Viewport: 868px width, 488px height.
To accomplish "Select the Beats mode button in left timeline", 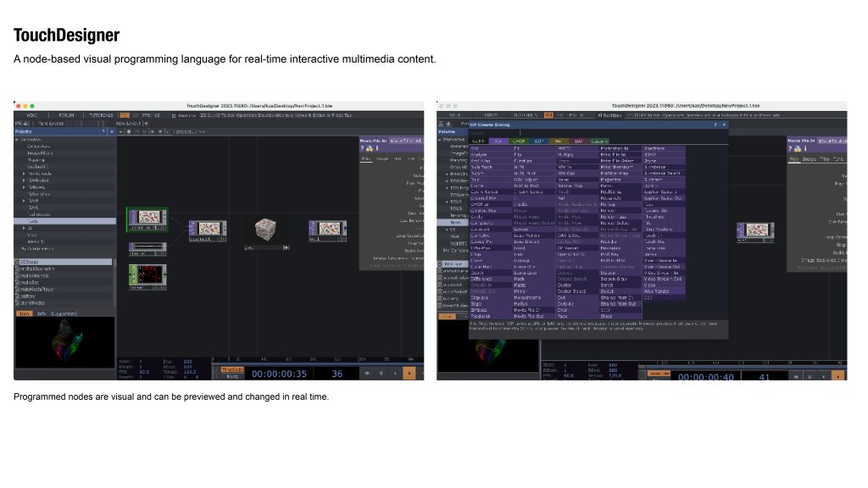I will [232, 376].
